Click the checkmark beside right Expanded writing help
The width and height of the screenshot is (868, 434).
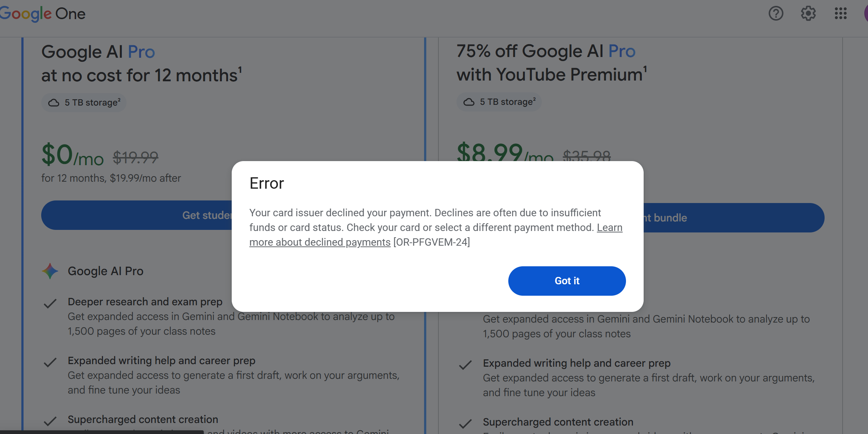pyautogui.click(x=465, y=365)
